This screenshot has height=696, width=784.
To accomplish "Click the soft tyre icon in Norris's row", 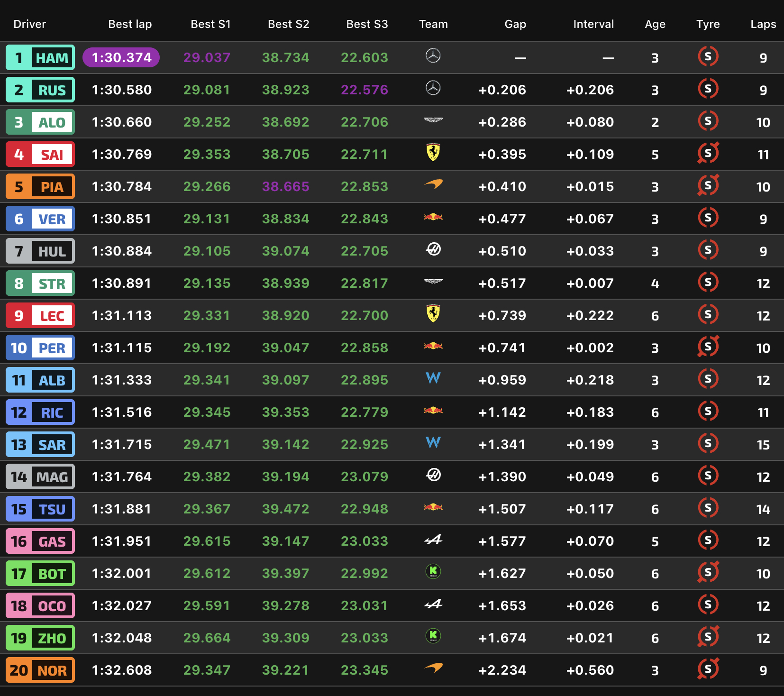I will click(x=708, y=669).
